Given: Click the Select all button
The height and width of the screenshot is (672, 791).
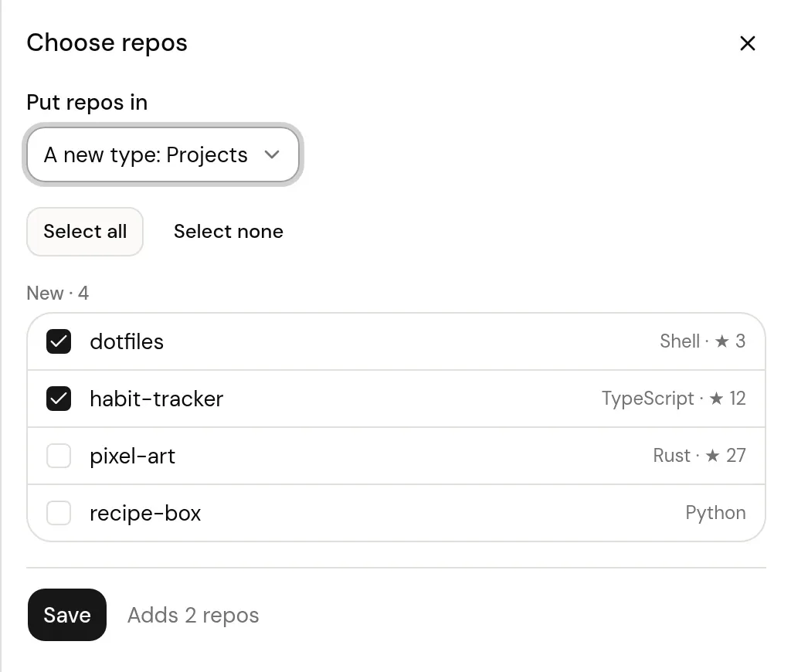Looking at the screenshot, I should (x=85, y=232).
